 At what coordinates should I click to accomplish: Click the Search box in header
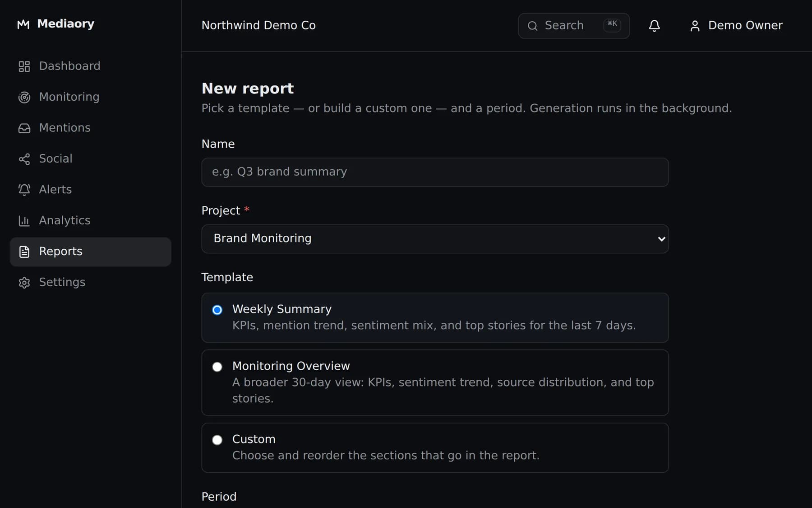574,26
